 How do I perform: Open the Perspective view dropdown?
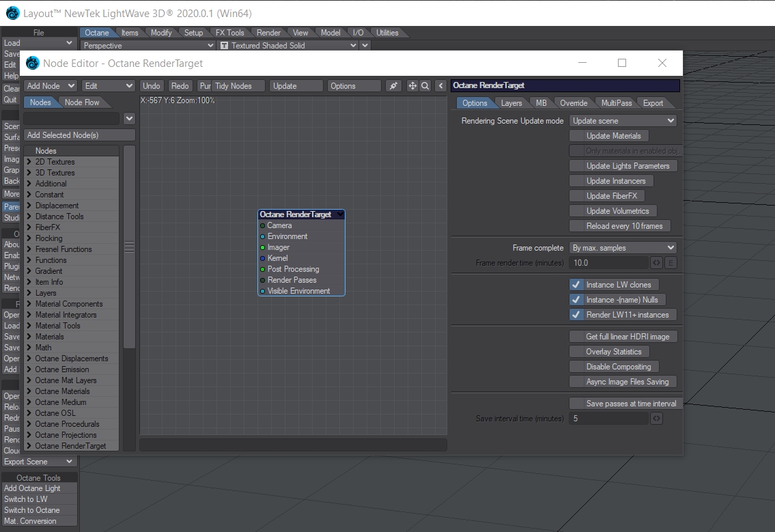(x=147, y=46)
